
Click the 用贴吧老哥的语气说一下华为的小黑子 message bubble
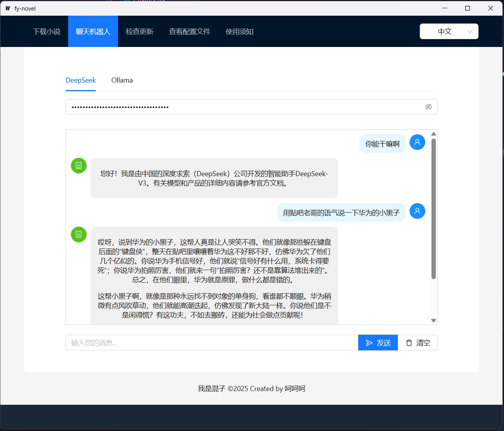coord(341,213)
